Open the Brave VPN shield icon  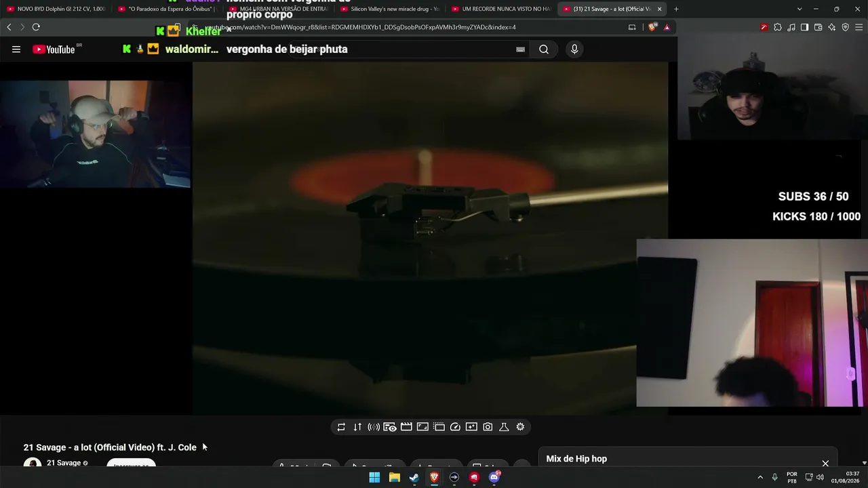[845, 27]
